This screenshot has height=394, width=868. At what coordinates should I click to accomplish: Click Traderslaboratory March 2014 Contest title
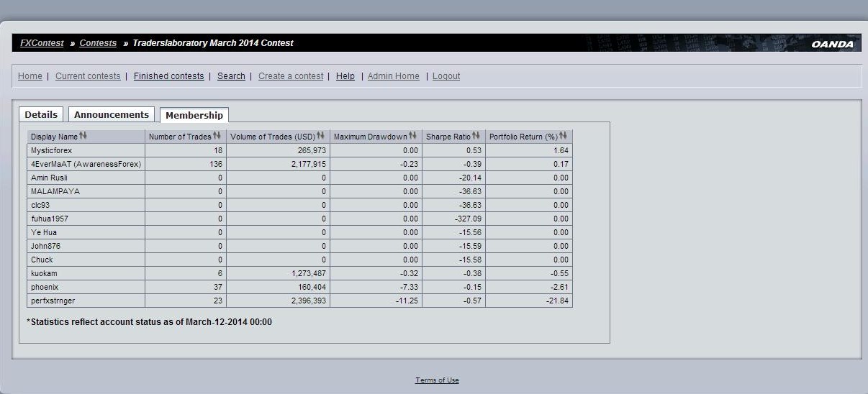[213, 43]
